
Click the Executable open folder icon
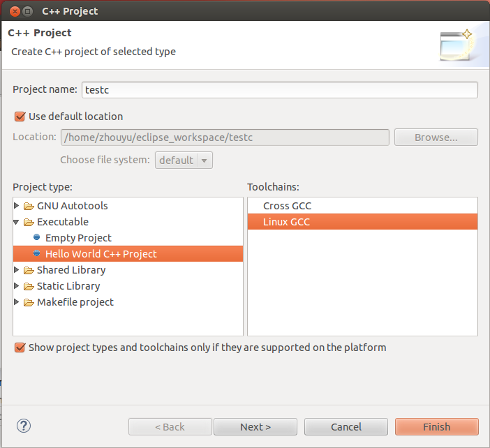click(x=29, y=222)
